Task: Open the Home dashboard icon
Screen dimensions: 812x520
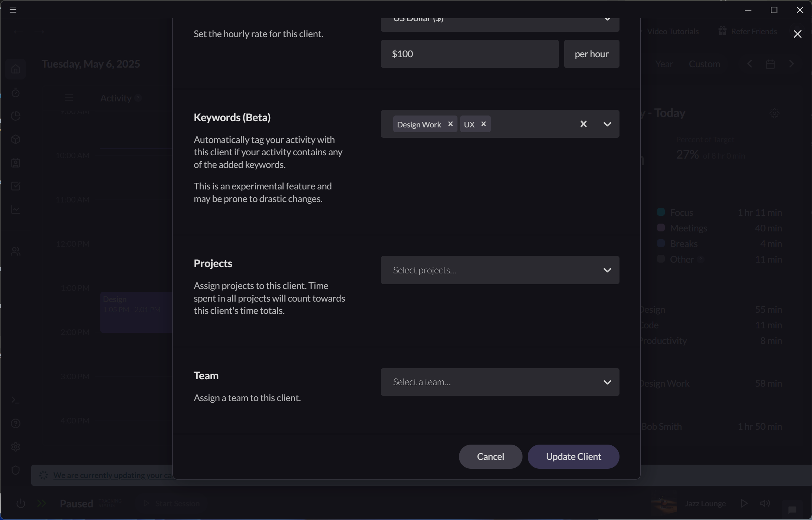Action: tap(16, 69)
